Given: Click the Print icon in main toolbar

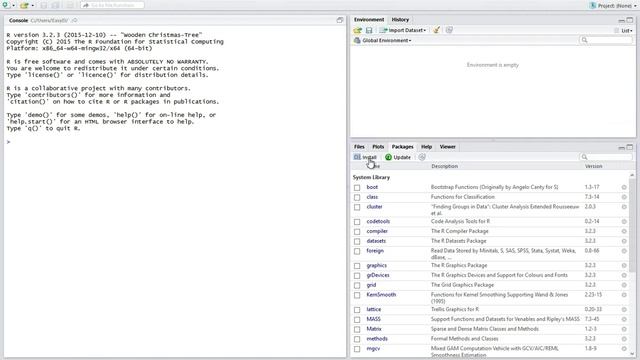Looking at the screenshot, I should 70,5.
